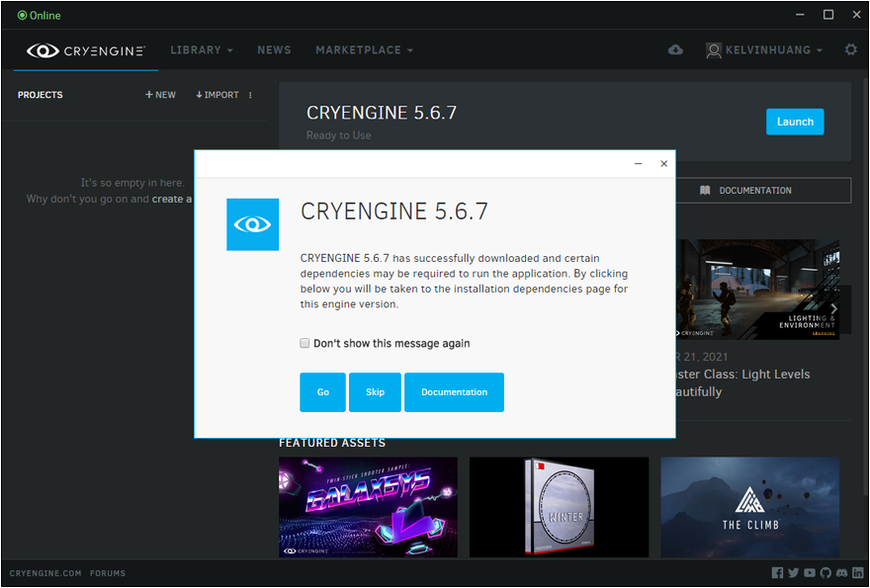
Task: Open the YouTube icon in the footer
Action: pos(810,573)
